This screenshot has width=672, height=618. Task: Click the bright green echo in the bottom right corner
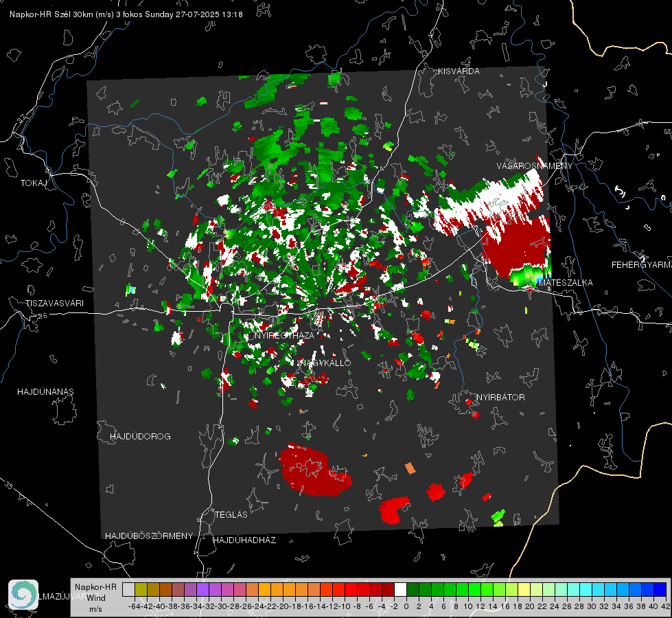point(498,518)
